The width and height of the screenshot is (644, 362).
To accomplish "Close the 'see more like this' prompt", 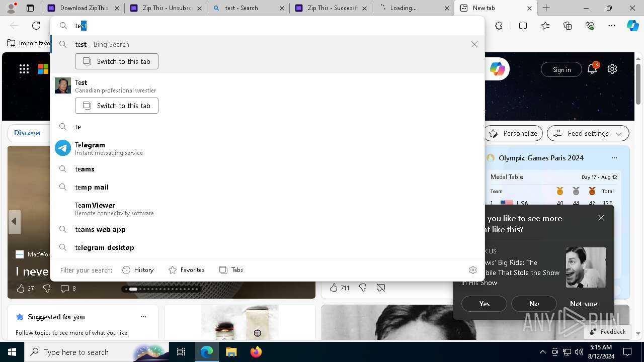I will pos(601,218).
